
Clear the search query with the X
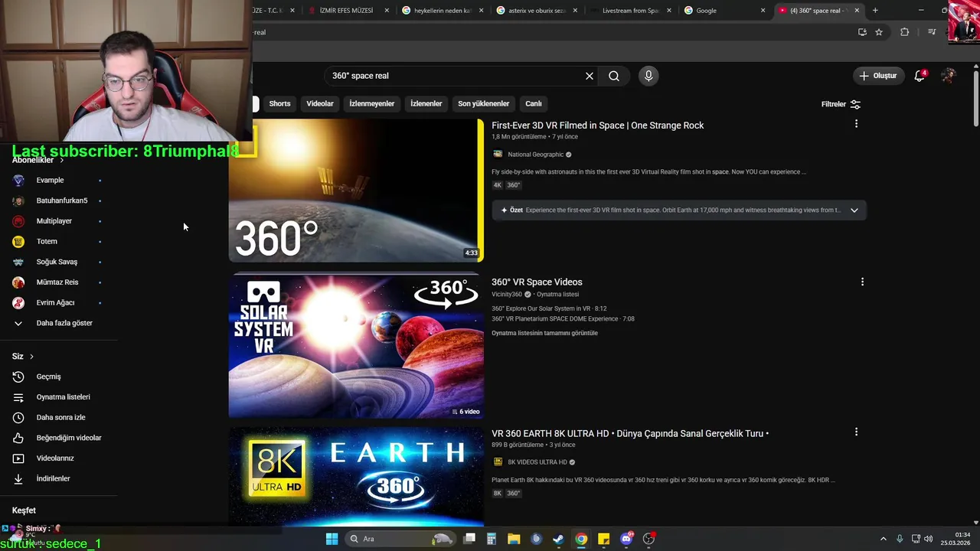pos(590,76)
